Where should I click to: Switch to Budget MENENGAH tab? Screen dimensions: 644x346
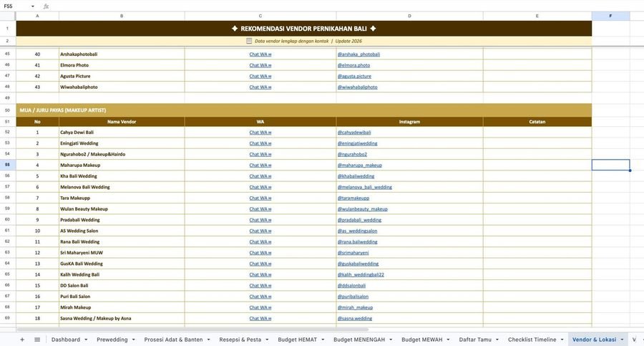pos(359,340)
